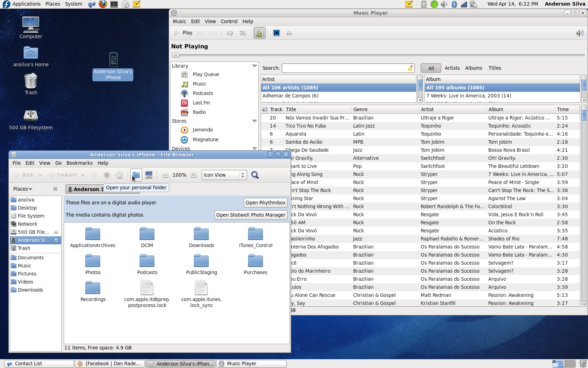Click the file browser search icon
This screenshot has height=368, width=588.
coord(255,175)
